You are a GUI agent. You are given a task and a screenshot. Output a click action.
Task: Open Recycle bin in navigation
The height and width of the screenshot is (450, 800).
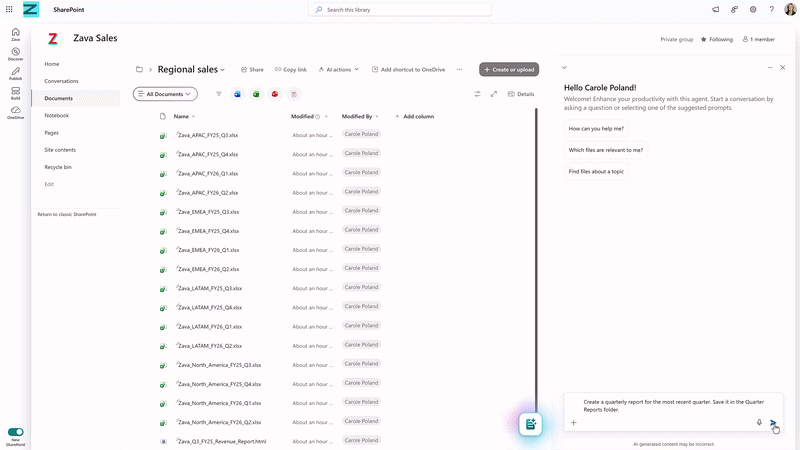pos(58,167)
